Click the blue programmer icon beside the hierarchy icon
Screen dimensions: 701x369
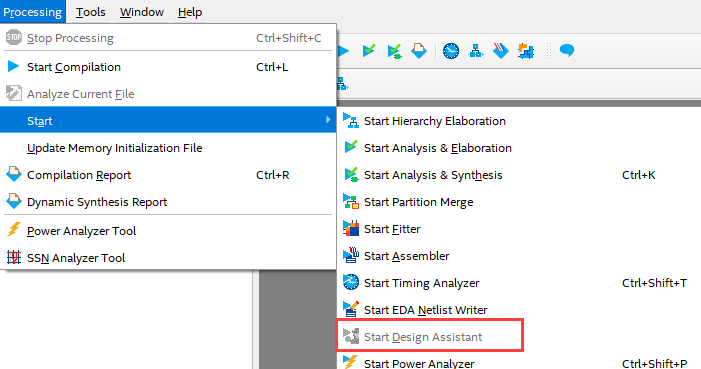click(501, 51)
